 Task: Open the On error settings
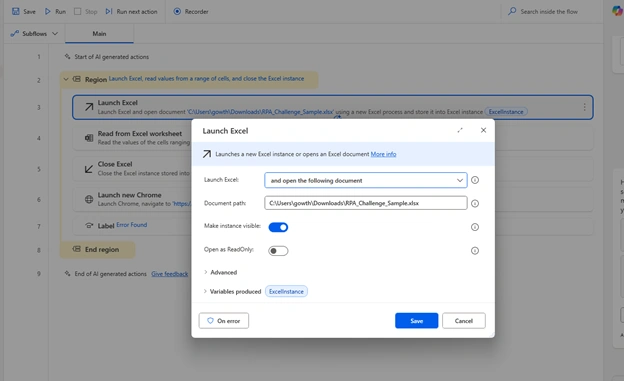pyautogui.click(x=224, y=320)
